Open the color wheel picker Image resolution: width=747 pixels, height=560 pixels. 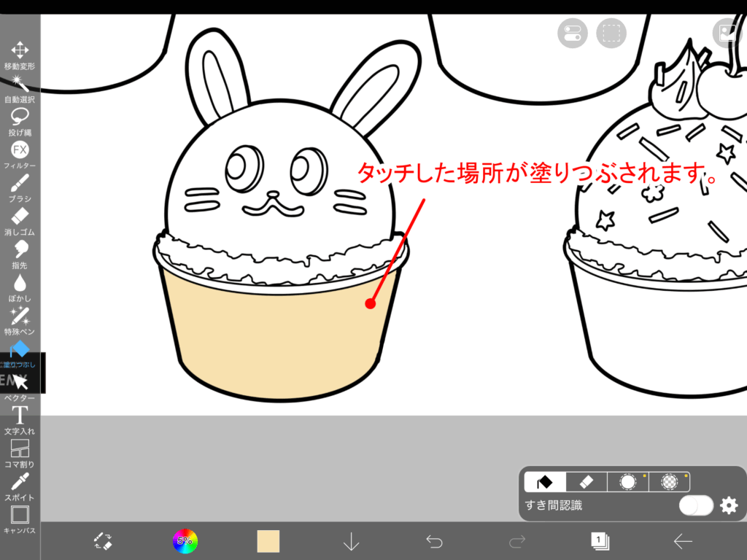[185, 541]
